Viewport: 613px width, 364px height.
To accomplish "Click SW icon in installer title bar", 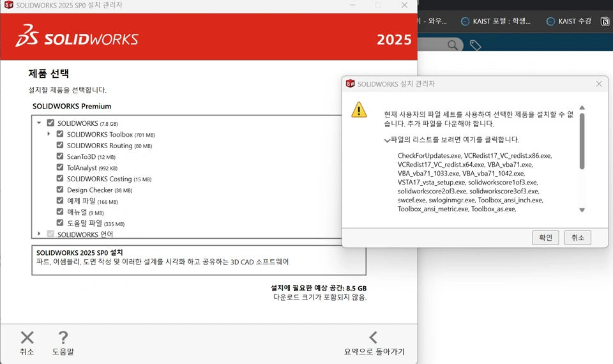I will [x=8, y=4].
